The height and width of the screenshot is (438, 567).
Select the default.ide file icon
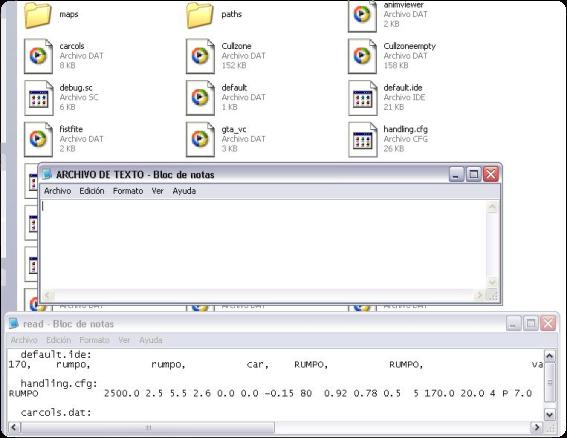click(x=362, y=98)
